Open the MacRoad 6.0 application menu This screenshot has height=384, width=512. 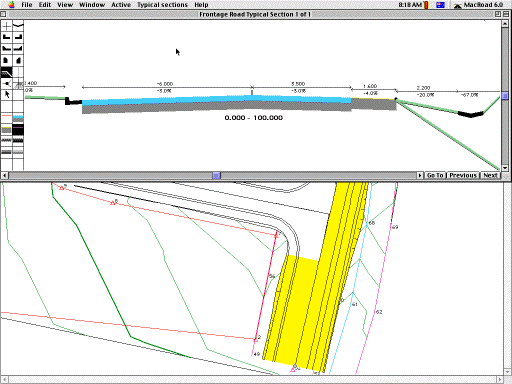478,5
